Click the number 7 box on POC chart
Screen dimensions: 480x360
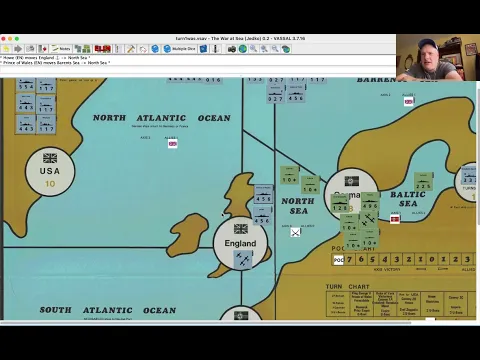click(x=349, y=259)
